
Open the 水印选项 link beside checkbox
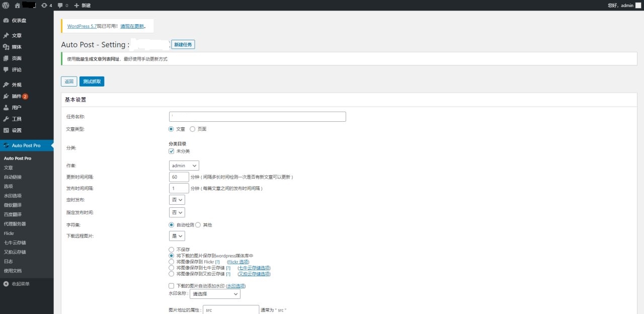point(236,286)
